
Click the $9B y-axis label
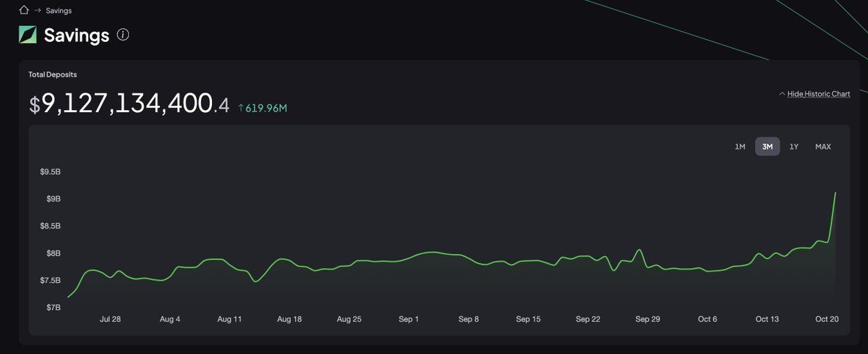coord(53,199)
